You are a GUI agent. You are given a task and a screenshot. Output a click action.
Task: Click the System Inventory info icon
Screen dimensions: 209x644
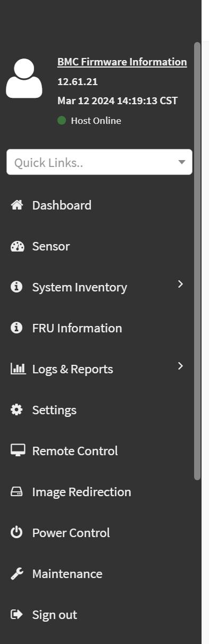(17, 287)
